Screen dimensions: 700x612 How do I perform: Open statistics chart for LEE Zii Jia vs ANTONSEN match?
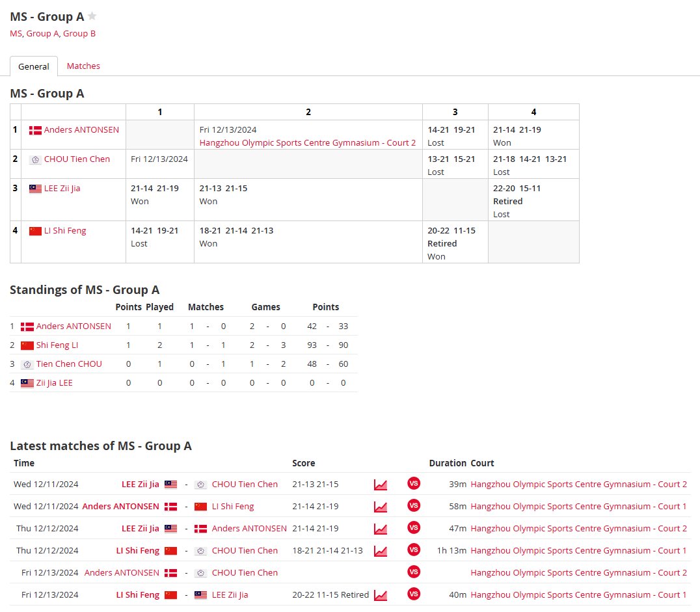(381, 529)
